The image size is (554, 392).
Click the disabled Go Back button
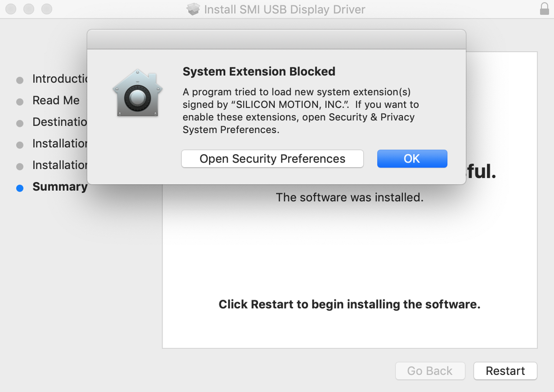430,371
